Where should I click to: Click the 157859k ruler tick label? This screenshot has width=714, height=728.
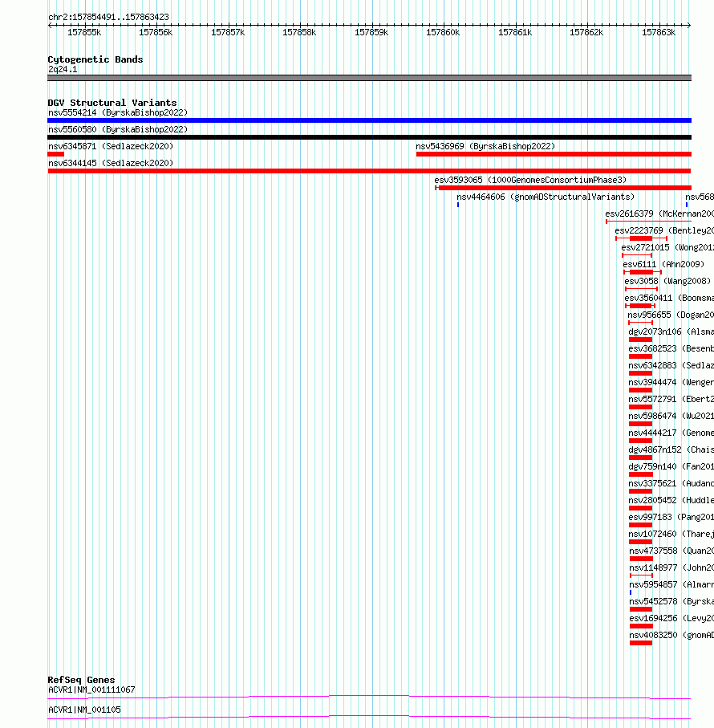coord(371,32)
